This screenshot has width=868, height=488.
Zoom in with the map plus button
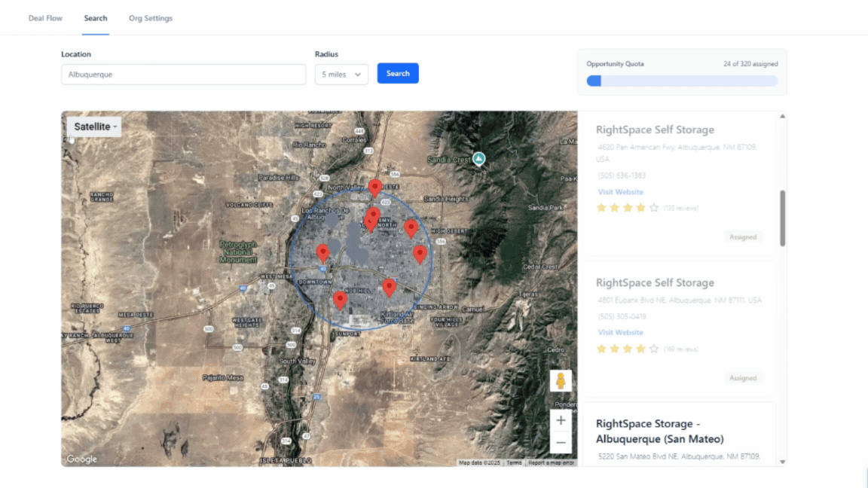pyautogui.click(x=561, y=420)
